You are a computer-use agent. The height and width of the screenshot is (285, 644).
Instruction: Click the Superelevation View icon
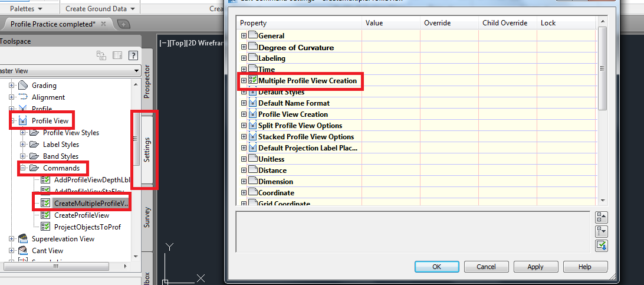pyautogui.click(x=23, y=238)
